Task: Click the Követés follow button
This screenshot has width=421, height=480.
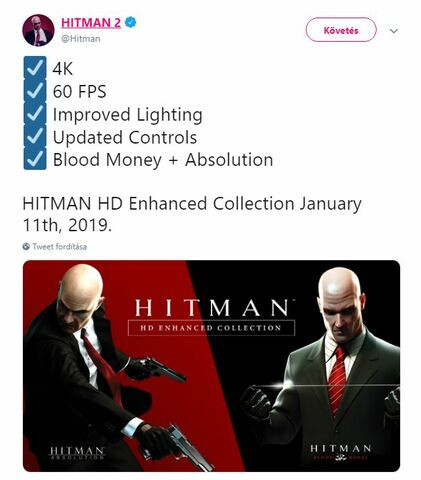Action: [341, 30]
